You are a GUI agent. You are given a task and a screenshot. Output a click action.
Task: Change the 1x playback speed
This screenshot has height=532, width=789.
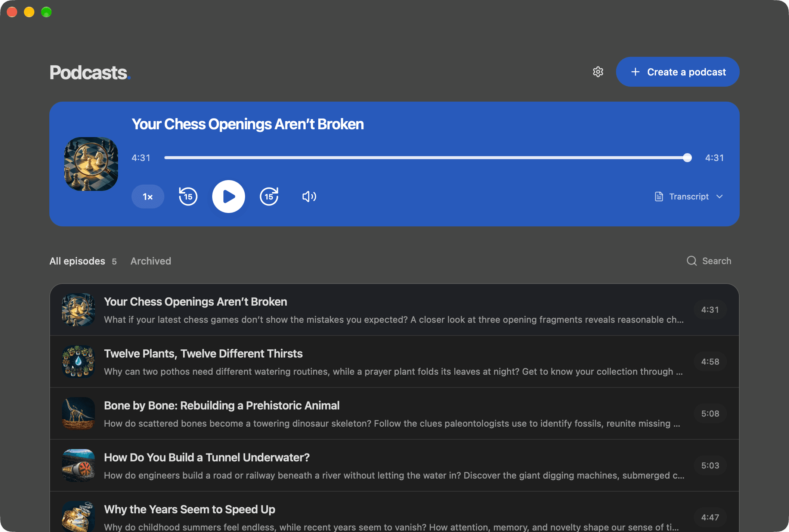(148, 197)
